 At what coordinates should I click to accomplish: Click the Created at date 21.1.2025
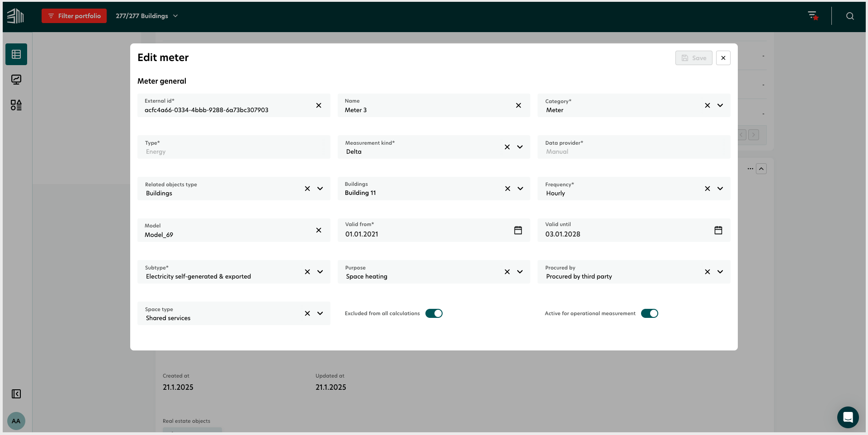click(x=178, y=388)
